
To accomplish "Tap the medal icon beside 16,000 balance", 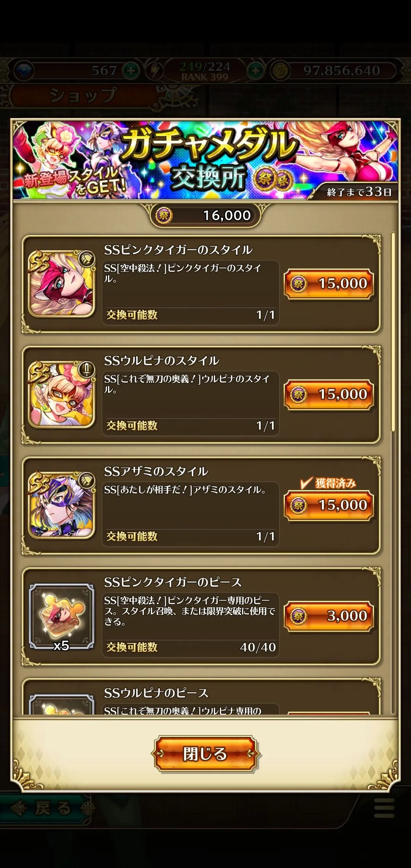I will [x=164, y=215].
